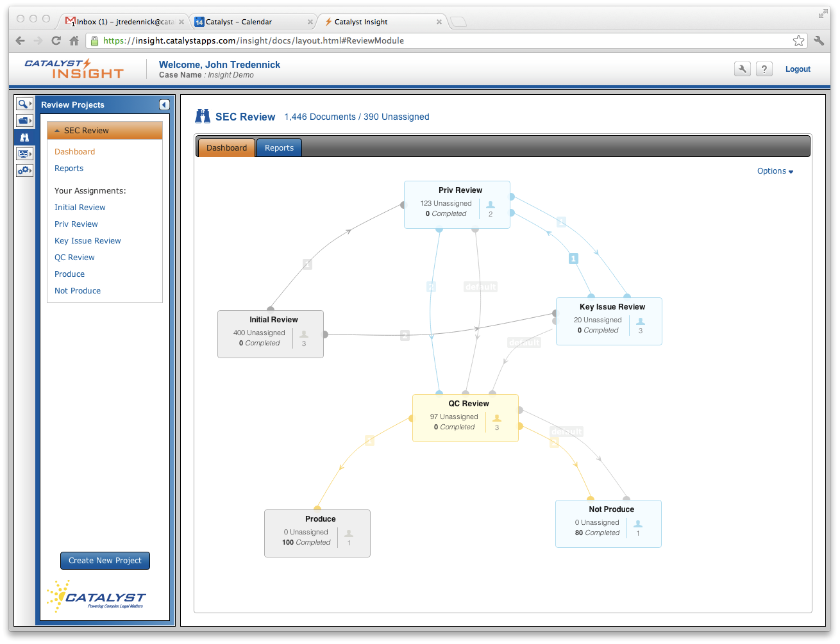Open the Folders panel icon in sidebar

tap(24, 120)
